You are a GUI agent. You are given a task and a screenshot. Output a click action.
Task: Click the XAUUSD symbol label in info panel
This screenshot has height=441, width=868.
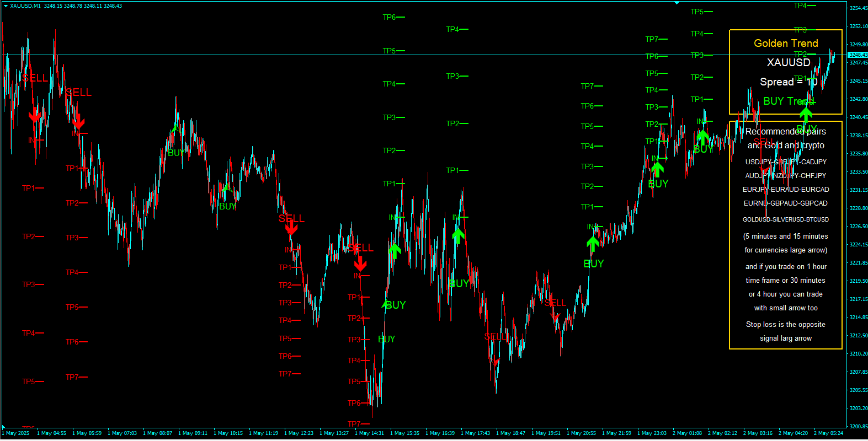(x=789, y=62)
